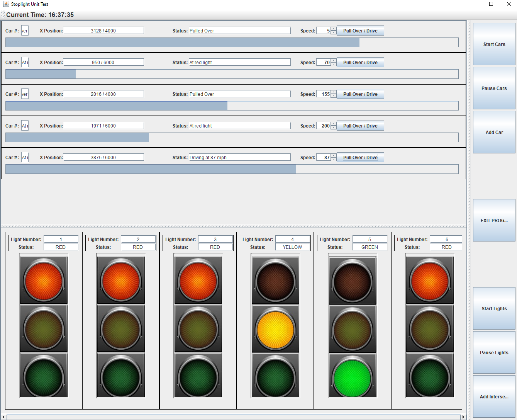Click Pull Over / Drive for car at 950 / 6000
The width and height of the screenshot is (517, 420).
point(360,63)
